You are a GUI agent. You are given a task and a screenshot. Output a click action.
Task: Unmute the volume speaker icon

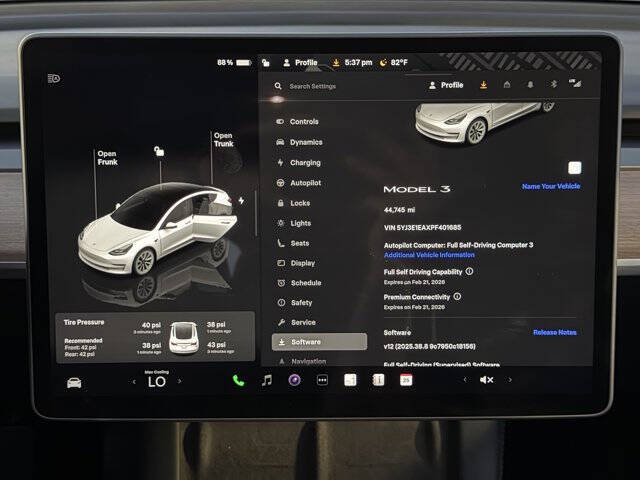(x=486, y=380)
